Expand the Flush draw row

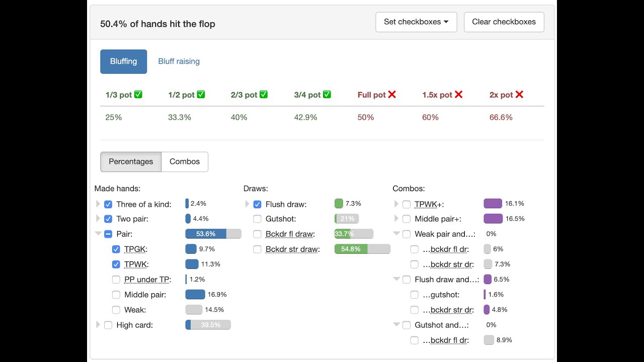[x=247, y=204]
